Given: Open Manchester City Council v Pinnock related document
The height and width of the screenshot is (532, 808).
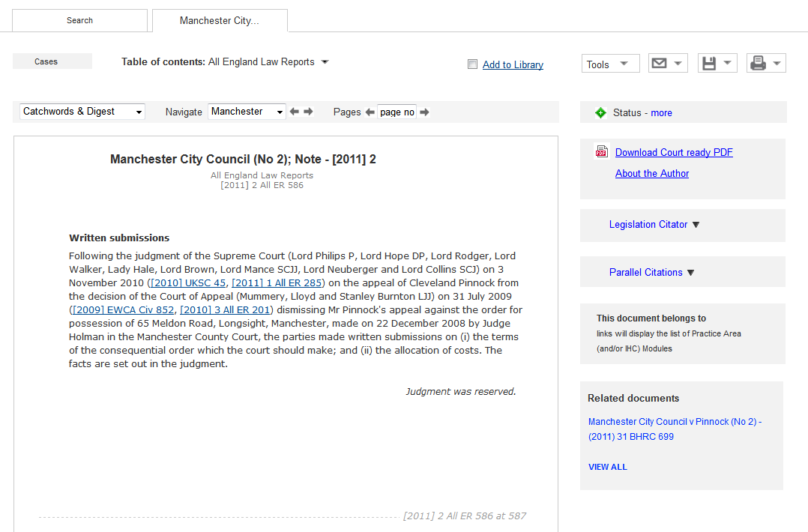Looking at the screenshot, I should click(675, 429).
